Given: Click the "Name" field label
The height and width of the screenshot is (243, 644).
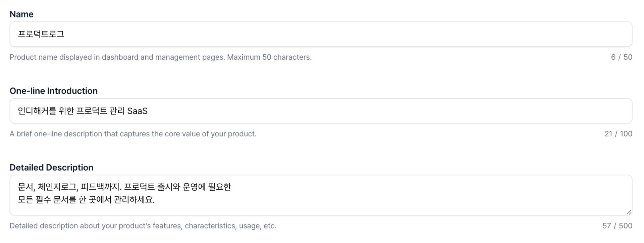Looking at the screenshot, I should coord(21,14).
